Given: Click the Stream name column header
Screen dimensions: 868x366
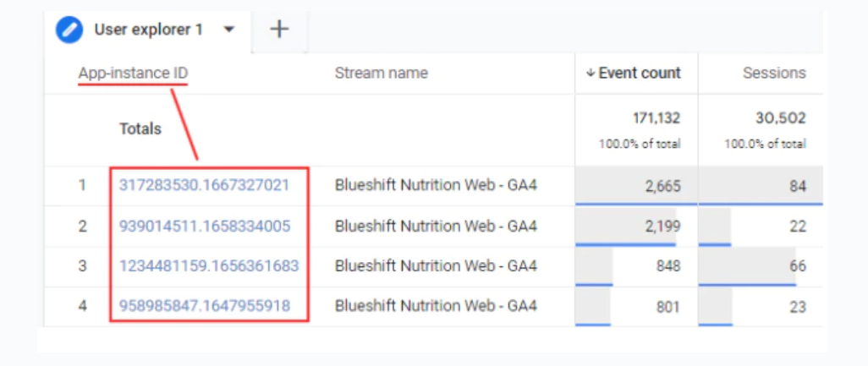Looking at the screenshot, I should (381, 73).
